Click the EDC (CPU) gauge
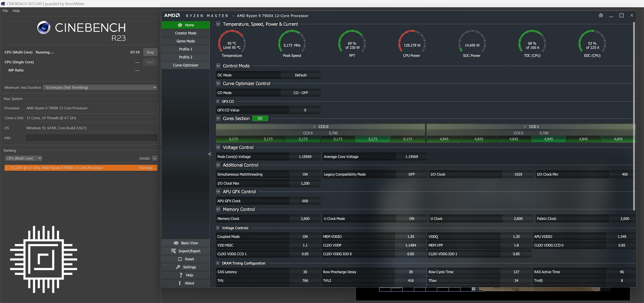 (x=592, y=44)
